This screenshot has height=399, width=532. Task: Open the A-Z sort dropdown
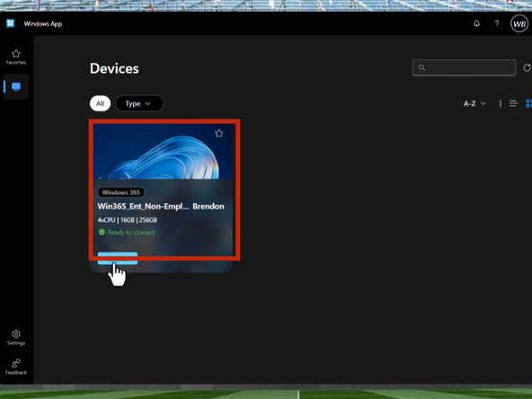474,103
